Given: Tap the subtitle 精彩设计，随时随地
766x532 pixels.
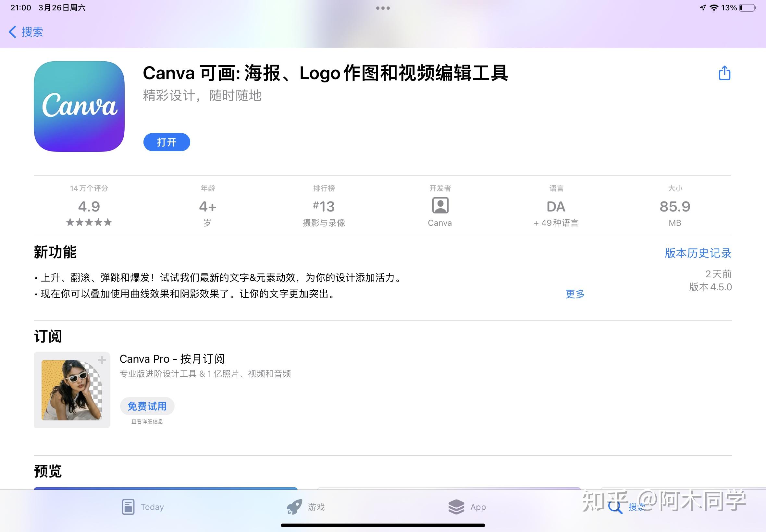Looking at the screenshot, I should pyautogui.click(x=202, y=96).
